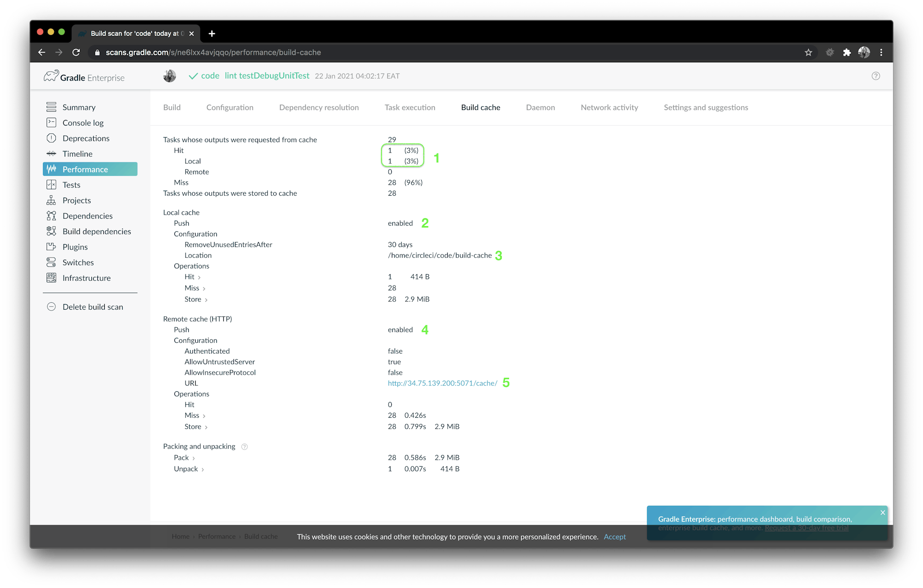Open the Plugins section

[x=75, y=247]
